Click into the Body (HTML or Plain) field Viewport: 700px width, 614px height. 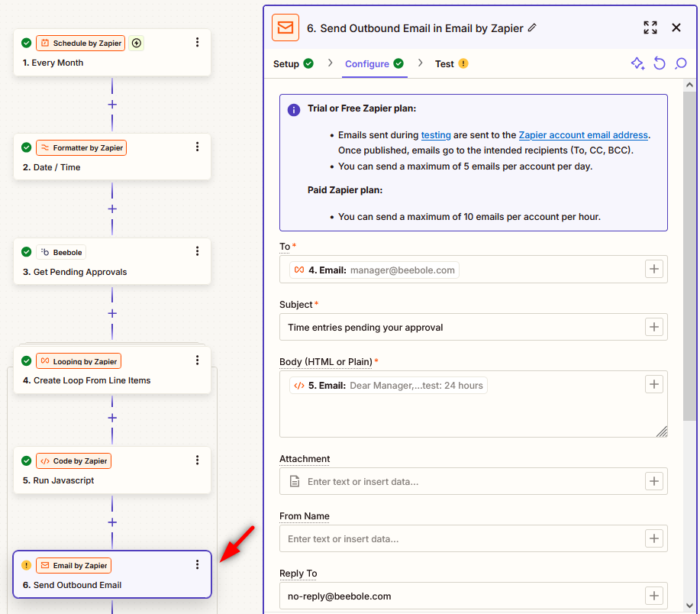click(473, 404)
